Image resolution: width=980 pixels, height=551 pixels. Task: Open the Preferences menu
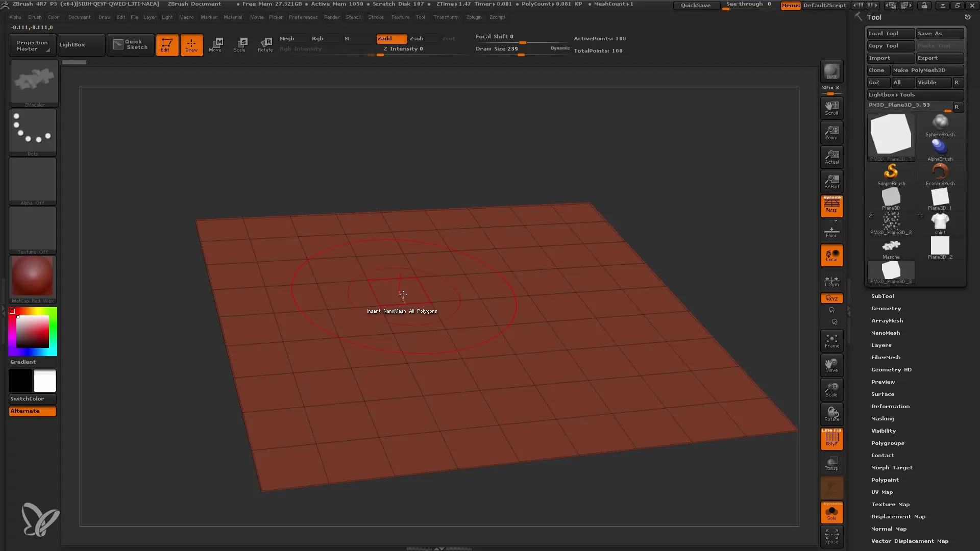click(302, 17)
